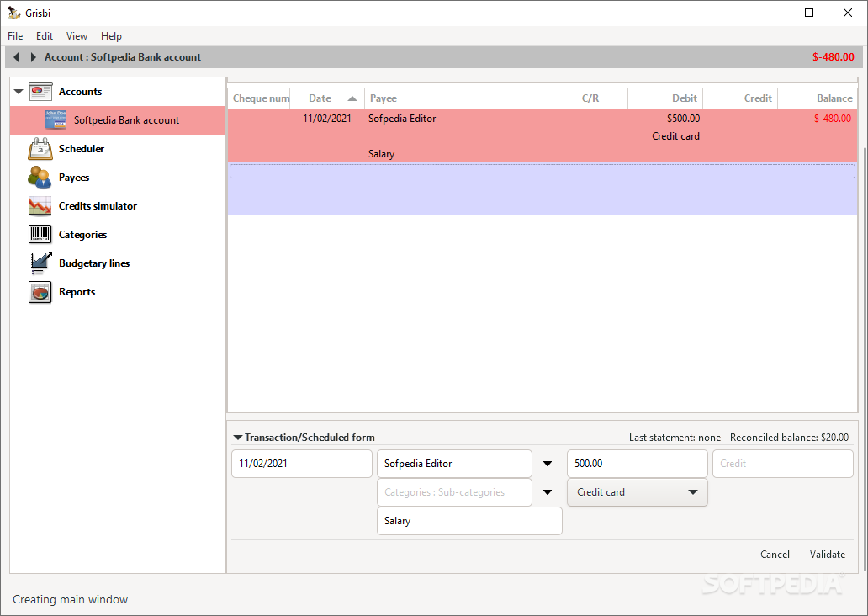Click the Account : Softpedia Bank account header title
Viewport: 868px width, 616px height.
(122, 57)
